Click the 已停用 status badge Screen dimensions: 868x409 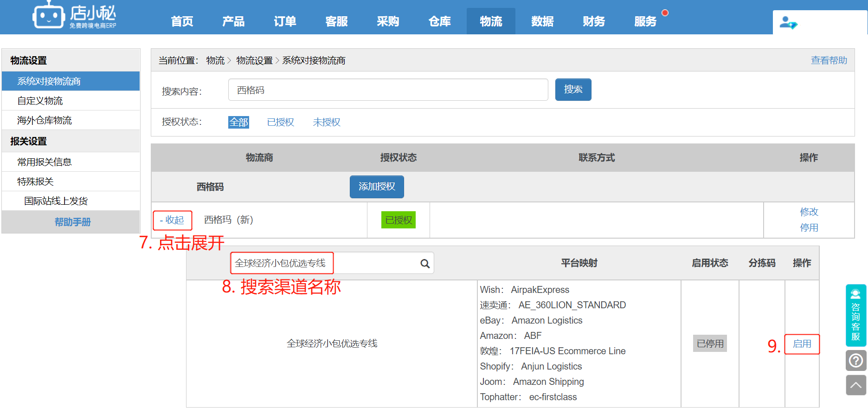pyautogui.click(x=710, y=344)
